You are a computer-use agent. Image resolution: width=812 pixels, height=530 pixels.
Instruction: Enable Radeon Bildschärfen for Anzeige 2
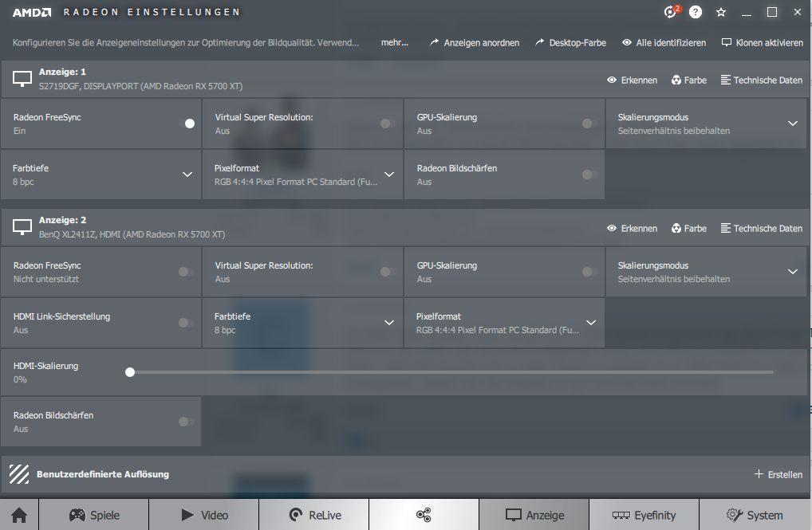tap(187, 422)
